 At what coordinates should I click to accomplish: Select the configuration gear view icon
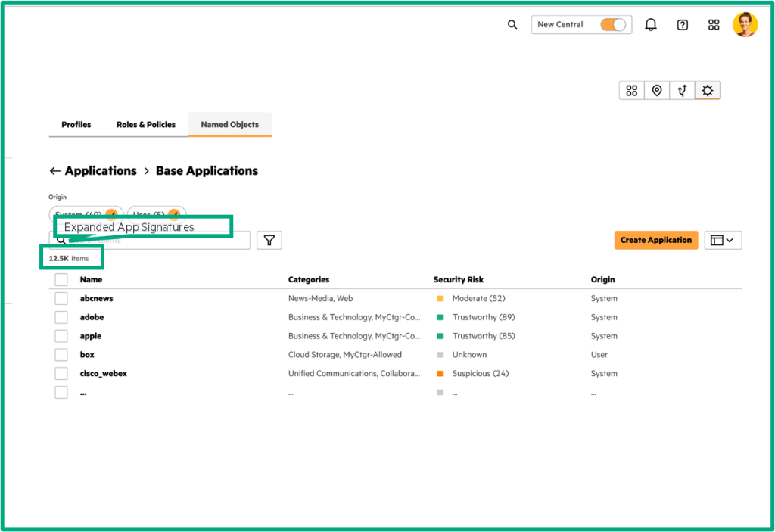click(x=707, y=91)
